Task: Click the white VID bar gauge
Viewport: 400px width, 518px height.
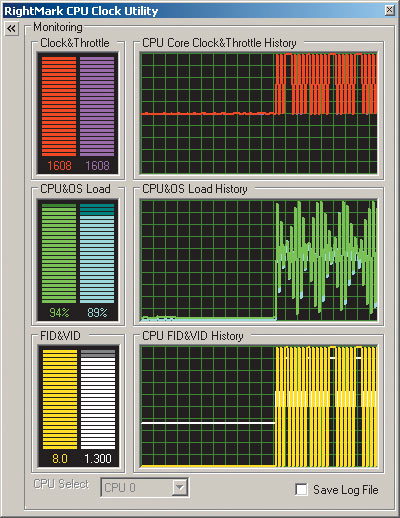Action: click(98, 399)
